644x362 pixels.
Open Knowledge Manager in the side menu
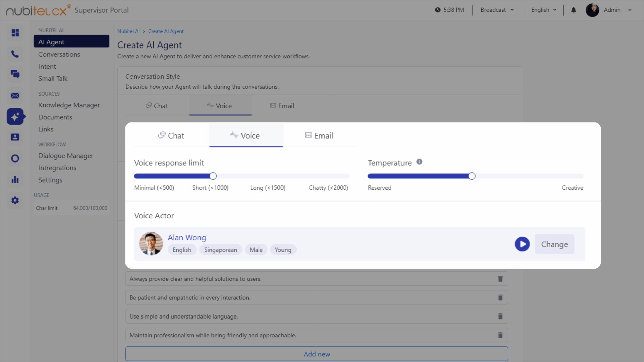pos(69,105)
